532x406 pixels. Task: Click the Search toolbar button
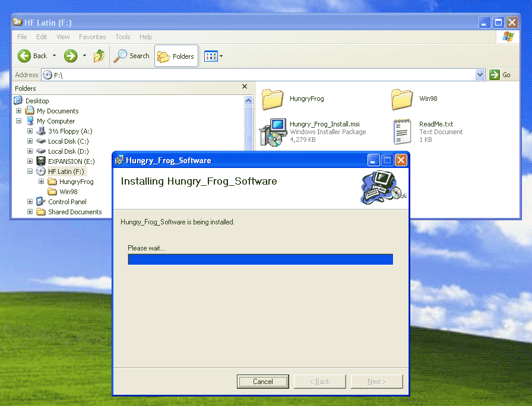pos(132,56)
